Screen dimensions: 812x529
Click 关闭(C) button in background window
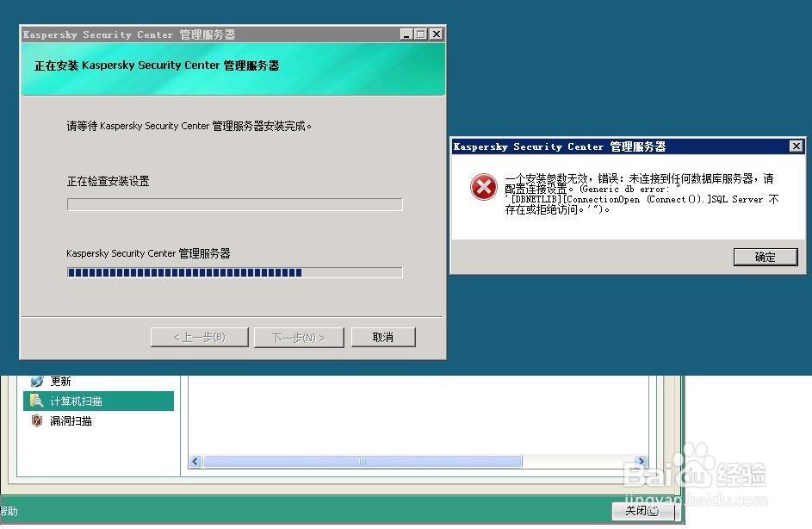tap(643, 511)
